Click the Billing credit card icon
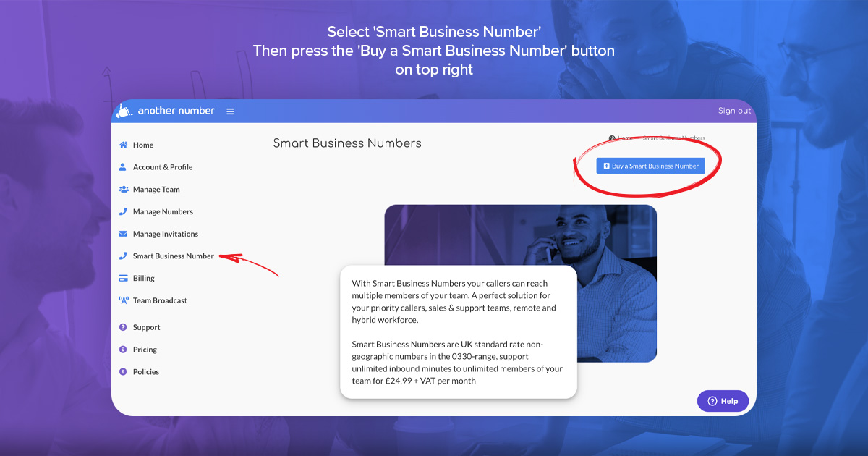This screenshot has height=456, width=868. 123,278
